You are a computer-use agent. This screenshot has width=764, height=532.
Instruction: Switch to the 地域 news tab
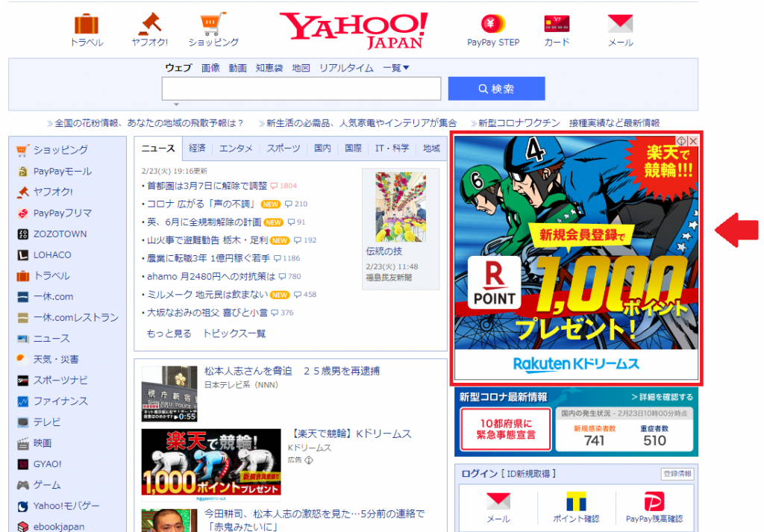point(431,148)
